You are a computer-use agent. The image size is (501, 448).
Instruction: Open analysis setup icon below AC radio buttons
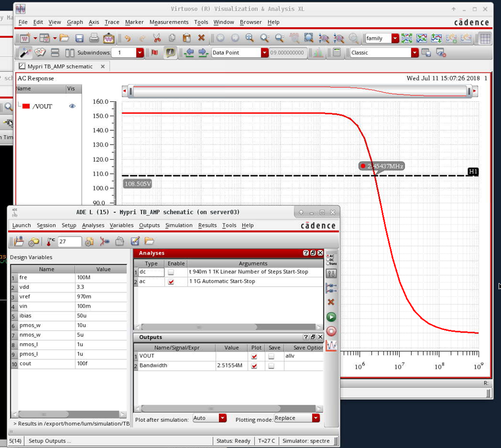click(332, 273)
